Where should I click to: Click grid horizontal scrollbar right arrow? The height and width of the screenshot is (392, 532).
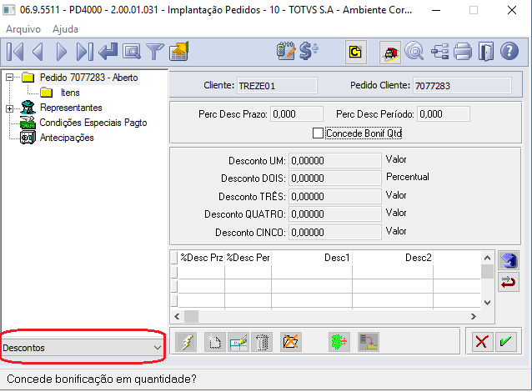click(x=474, y=317)
